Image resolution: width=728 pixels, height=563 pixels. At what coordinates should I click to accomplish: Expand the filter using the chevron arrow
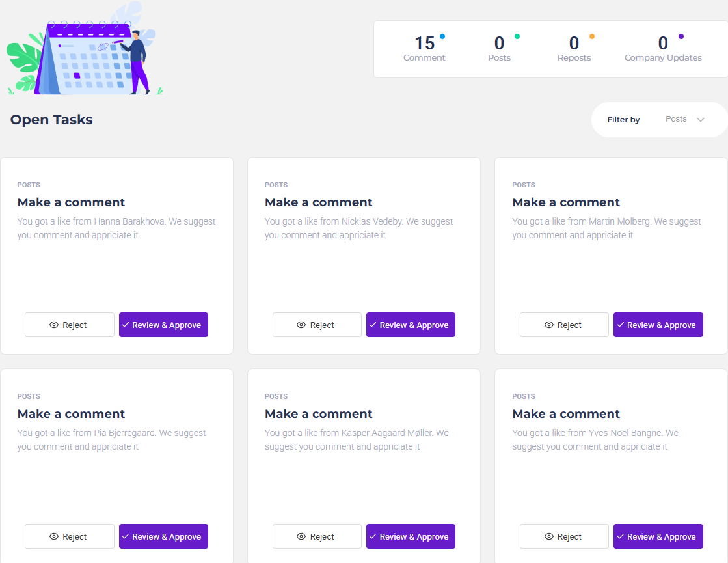click(701, 120)
